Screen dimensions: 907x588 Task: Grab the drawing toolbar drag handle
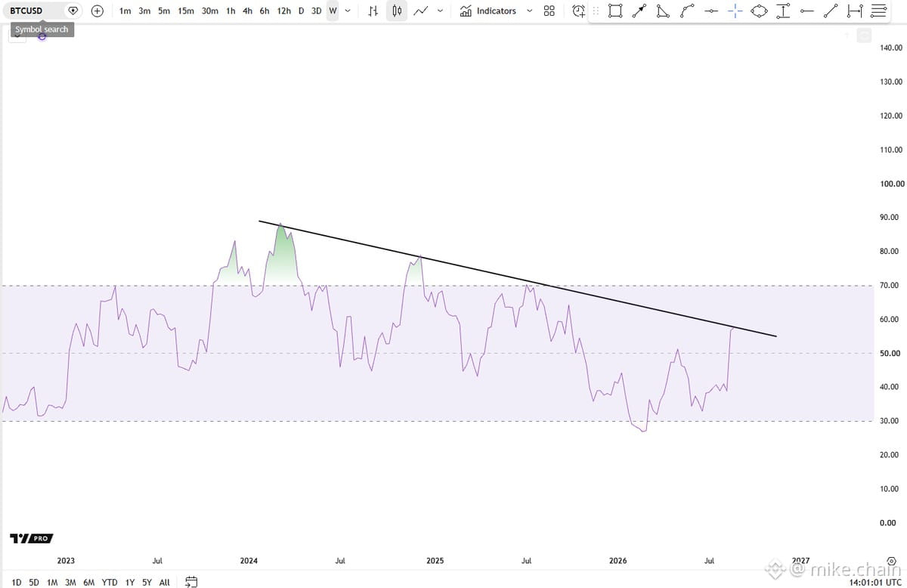596,11
